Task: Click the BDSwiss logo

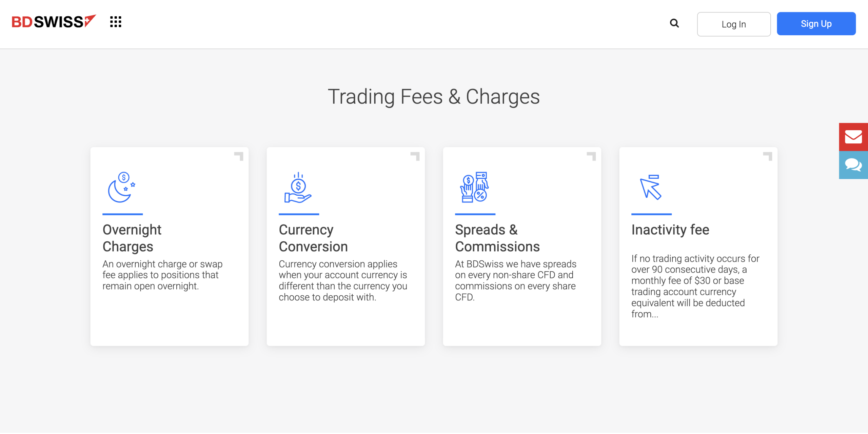Action: (54, 22)
